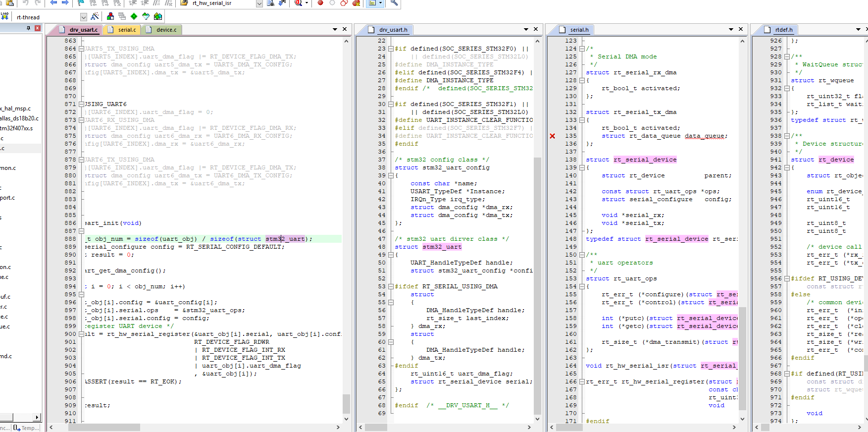Screen dimensions: 868x432
Task: Collapse code fold at line 864
Action: tap(81, 49)
